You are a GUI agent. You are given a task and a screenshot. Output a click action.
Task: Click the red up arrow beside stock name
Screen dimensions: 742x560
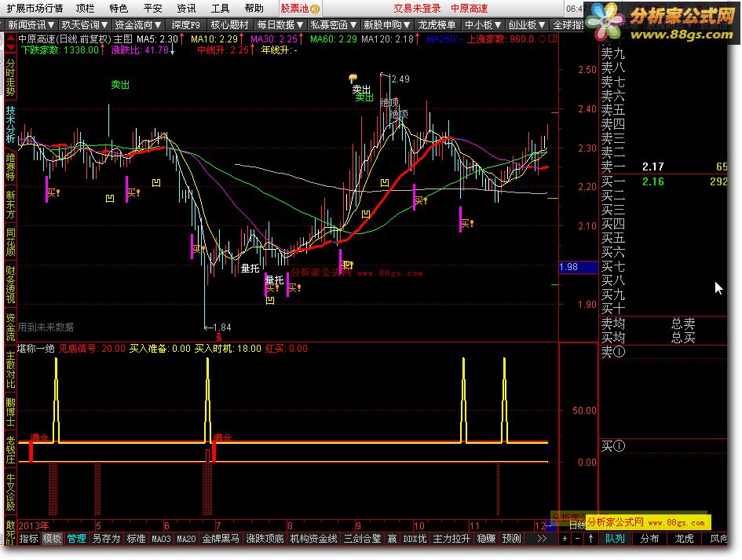(x=10, y=38)
